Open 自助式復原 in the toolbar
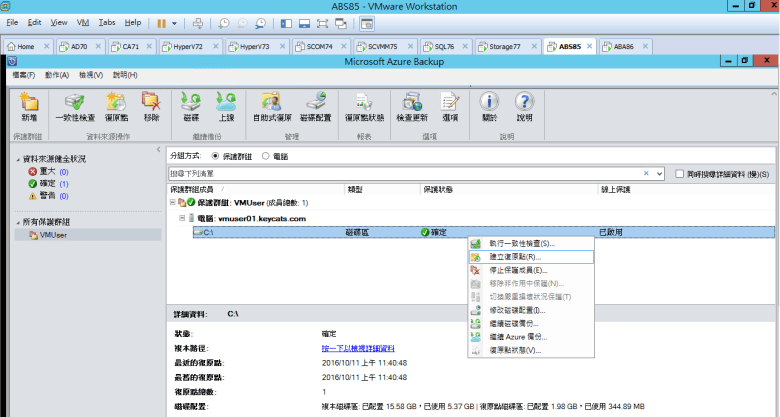Viewport: 780px width, 417px height. (x=270, y=105)
